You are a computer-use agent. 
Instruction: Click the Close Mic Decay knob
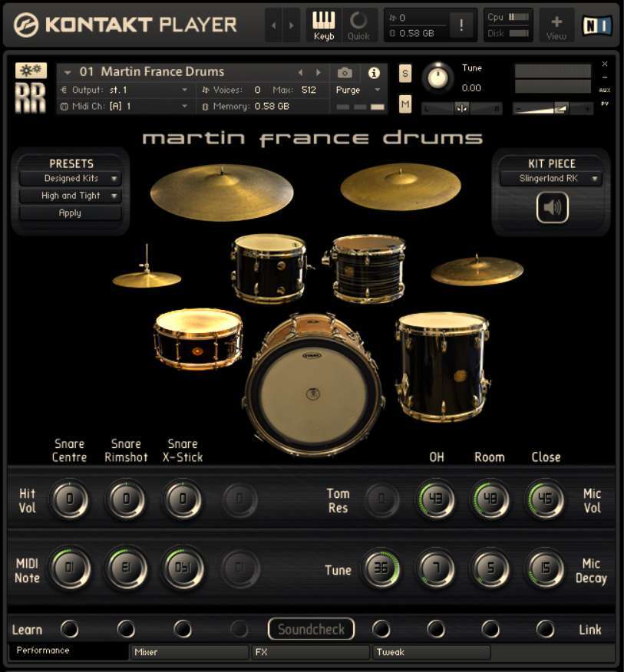click(546, 568)
